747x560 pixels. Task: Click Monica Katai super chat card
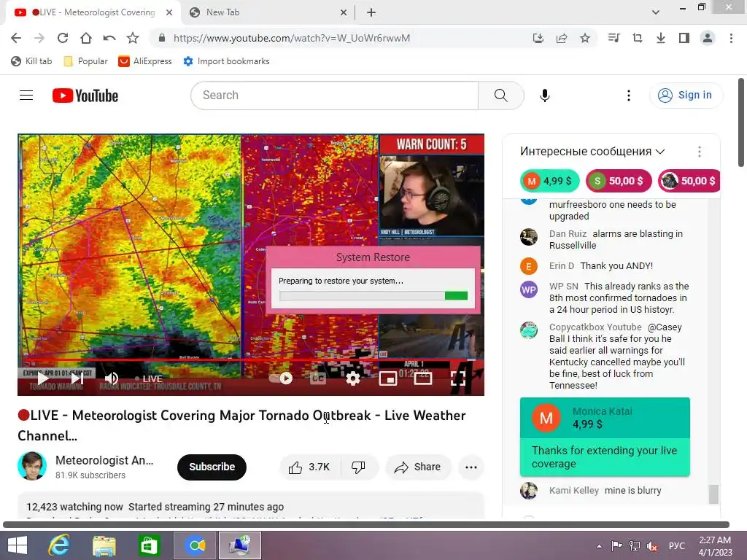click(x=605, y=437)
